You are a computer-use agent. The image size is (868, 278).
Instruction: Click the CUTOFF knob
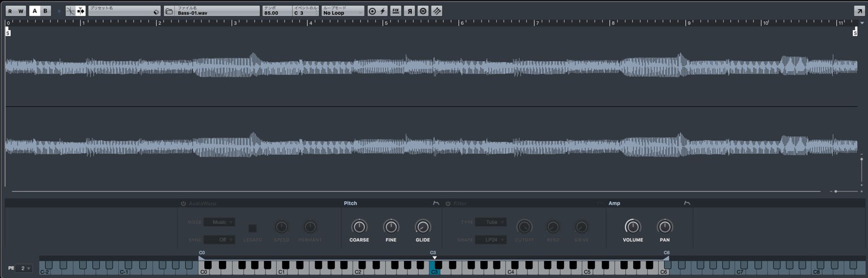click(x=525, y=227)
